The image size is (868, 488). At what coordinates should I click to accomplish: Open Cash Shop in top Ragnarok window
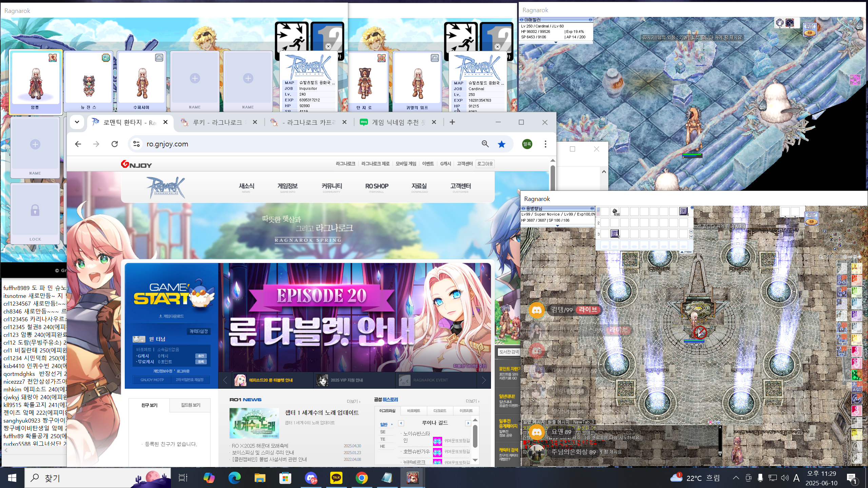[x=810, y=29]
